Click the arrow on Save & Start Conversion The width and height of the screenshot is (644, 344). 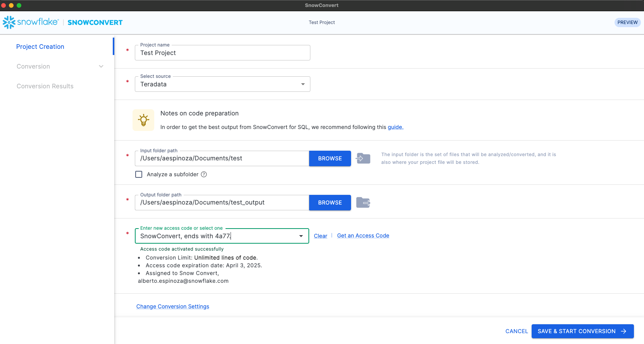coord(623,331)
